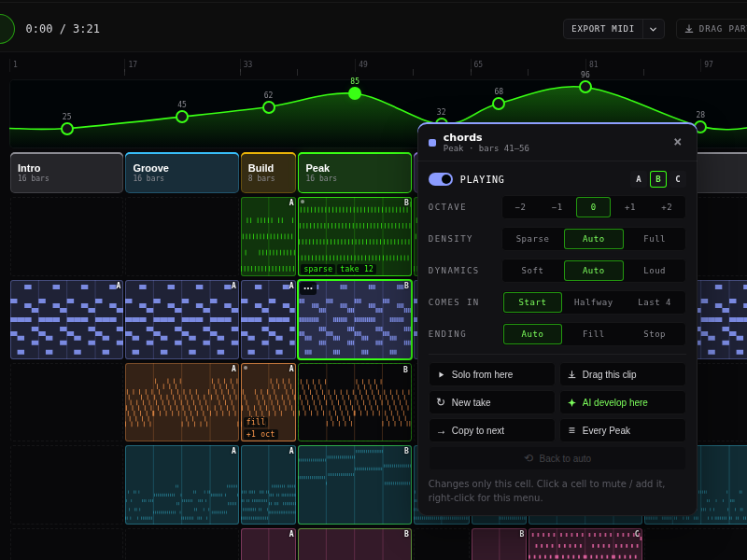Click AI develop here sparkle icon
Image resolution: width=747 pixels, height=560 pixels.
tap(571, 403)
